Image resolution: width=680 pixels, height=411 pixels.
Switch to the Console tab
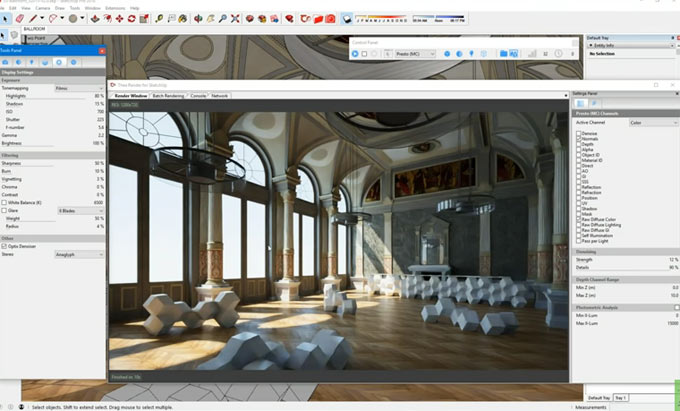click(x=198, y=95)
